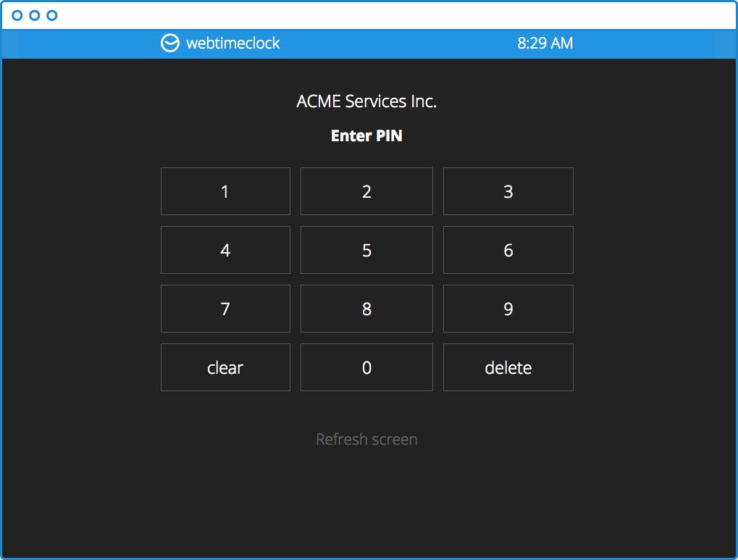Click the Enter PIN heading
This screenshot has width=738, height=560.
[366, 135]
